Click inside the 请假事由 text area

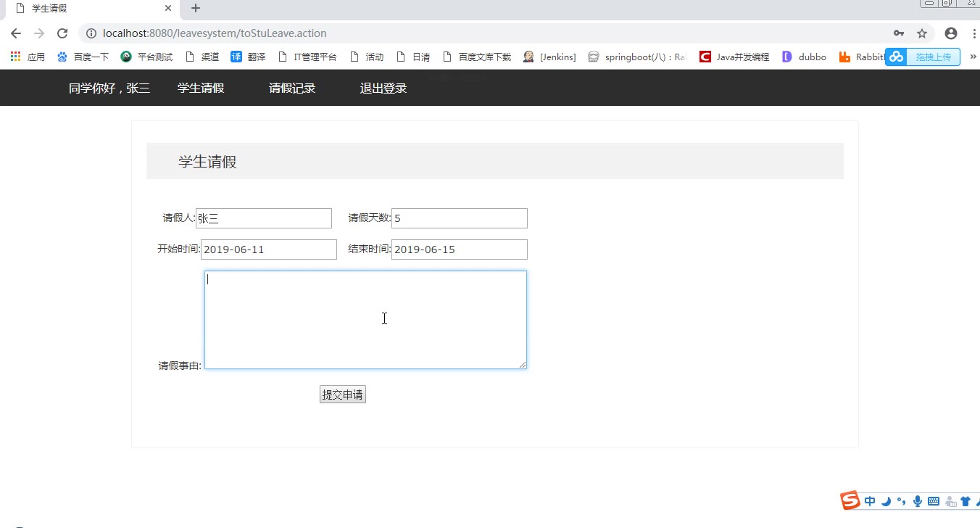click(x=365, y=320)
